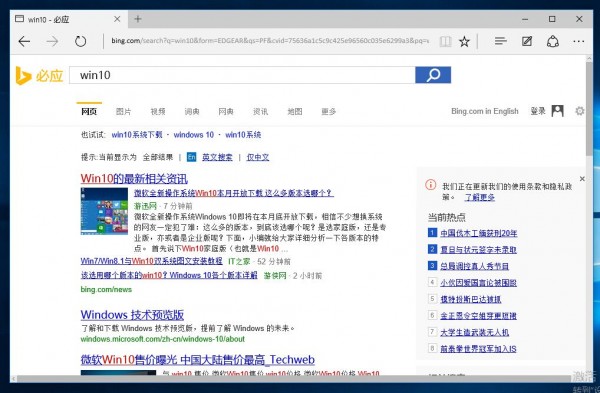
Task: Click the blue magnifier search button
Action: 433,75
